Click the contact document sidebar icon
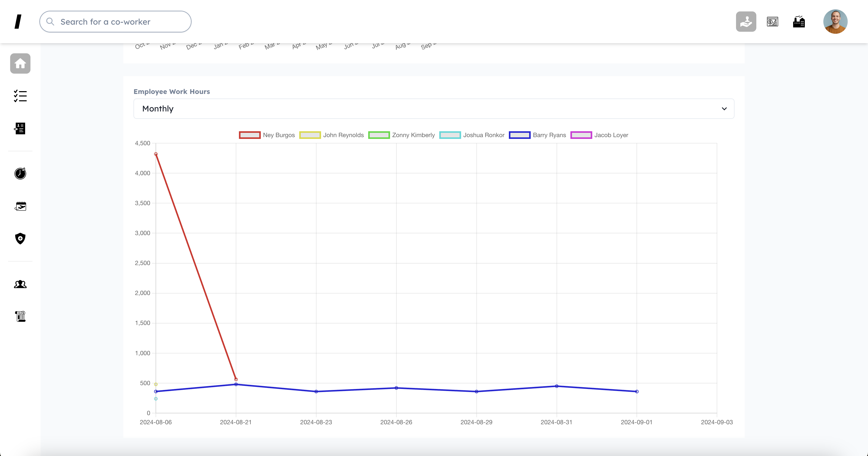 click(20, 128)
